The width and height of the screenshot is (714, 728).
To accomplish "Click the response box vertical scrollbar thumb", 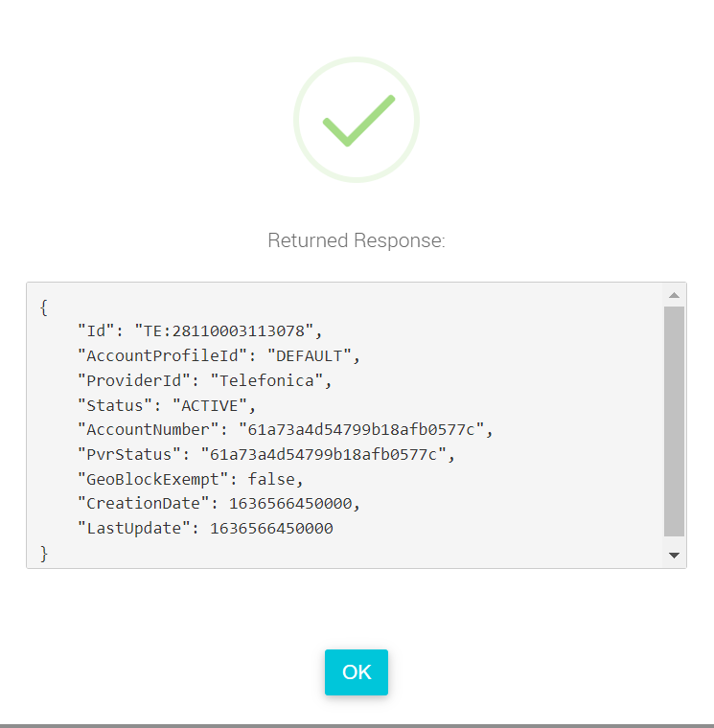I will click(674, 421).
